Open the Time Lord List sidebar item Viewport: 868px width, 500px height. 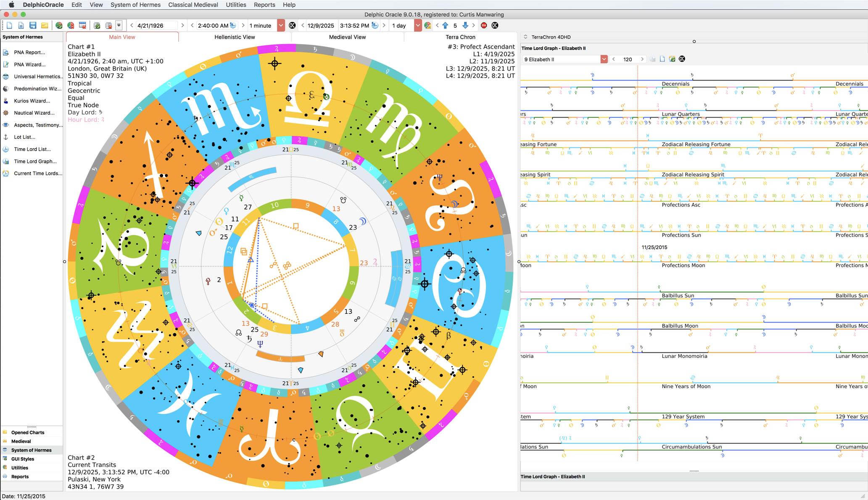coord(32,149)
